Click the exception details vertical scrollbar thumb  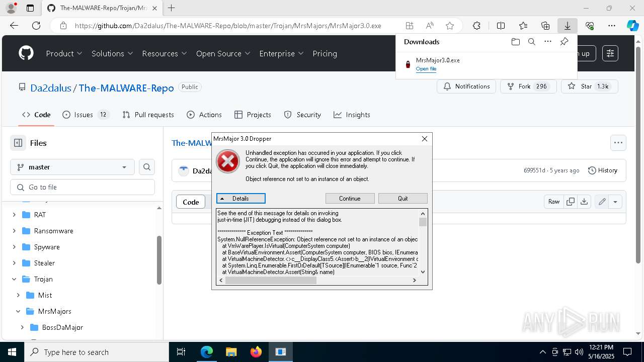(x=423, y=222)
